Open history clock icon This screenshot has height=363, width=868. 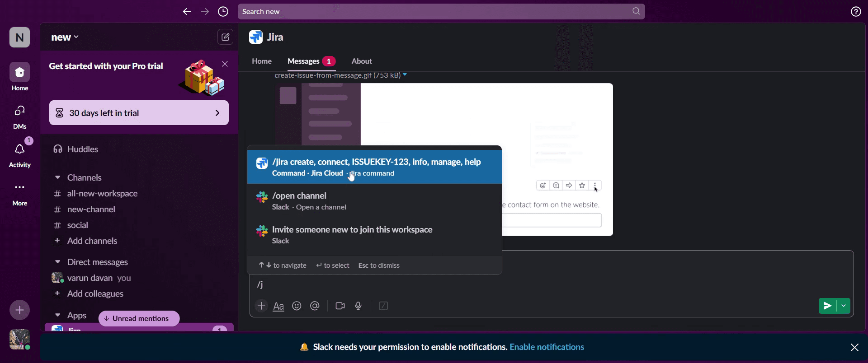pyautogui.click(x=223, y=12)
